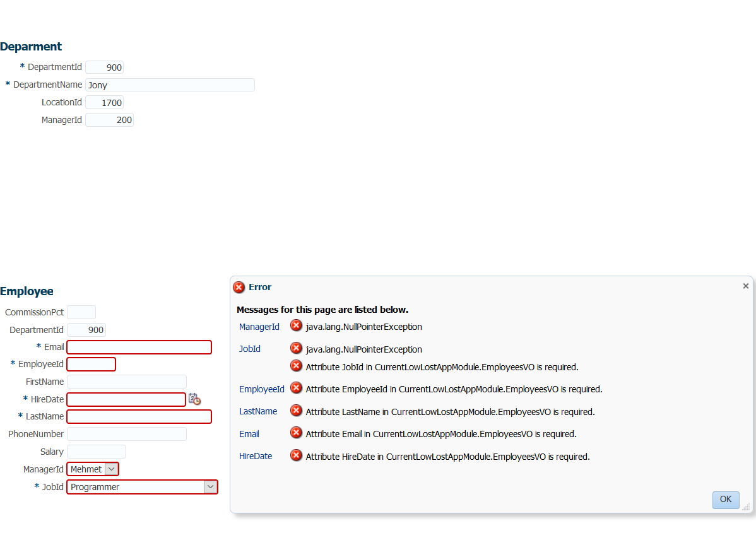The width and height of the screenshot is (756, 550).
Task: Click the error icon in the dialog title bar
Action: [x=239, y=287]
